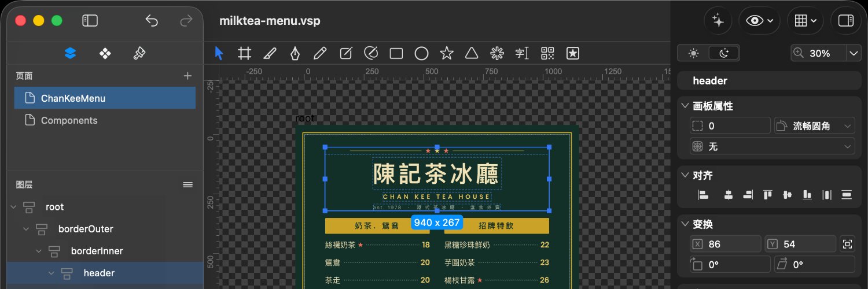Align selection horizontal centers
This screenshot has height=289, width=868.
(x=729, y=195)
